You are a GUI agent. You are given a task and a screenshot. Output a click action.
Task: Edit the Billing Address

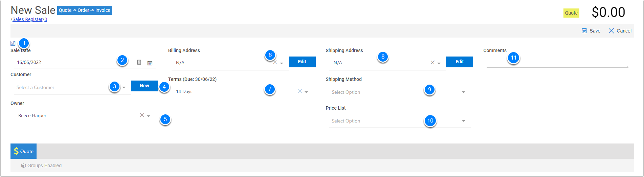coord(302,62)
